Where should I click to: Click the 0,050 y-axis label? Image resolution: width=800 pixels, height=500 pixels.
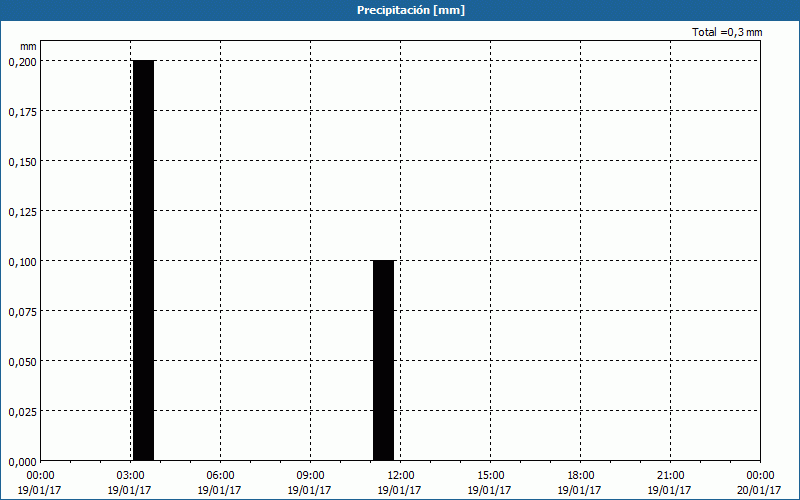coord(22,361)
